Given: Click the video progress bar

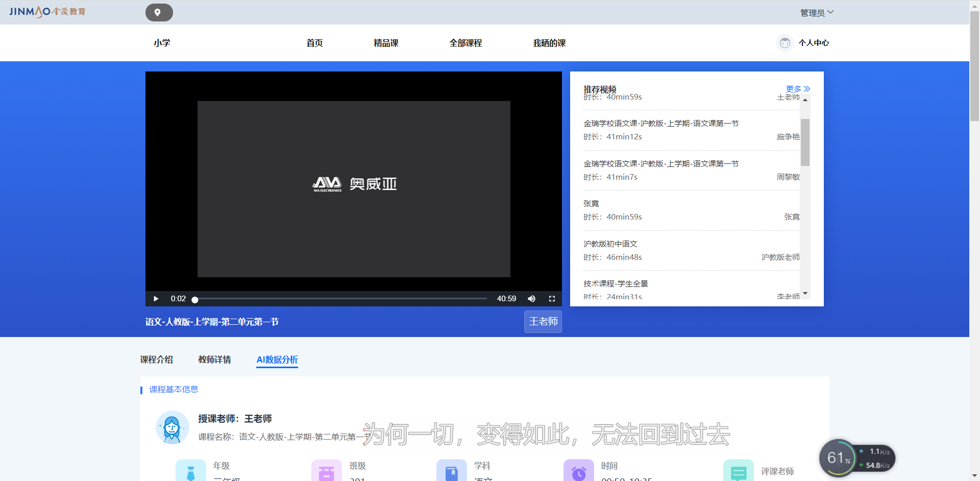Looking at the screenshot, I should (x=340, y=299).
